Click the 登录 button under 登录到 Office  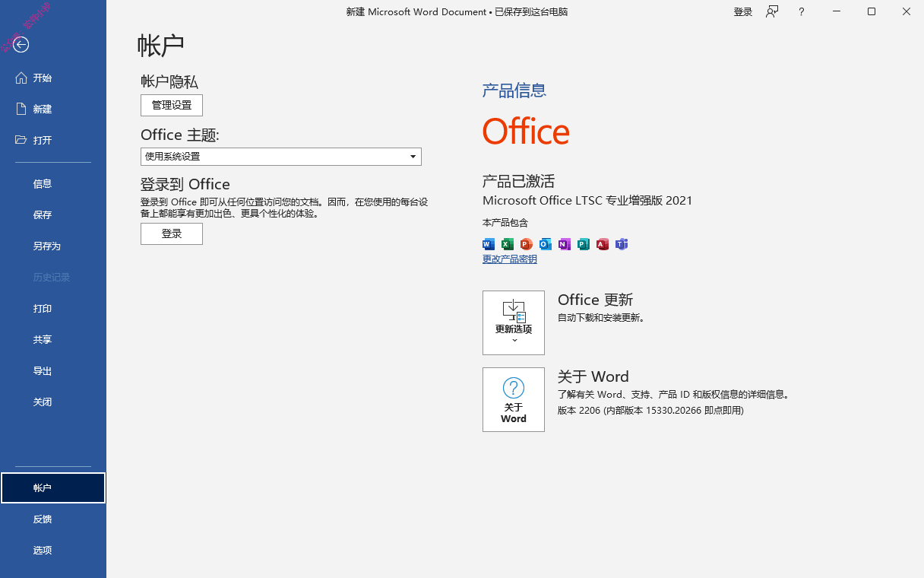pos(172,233)
